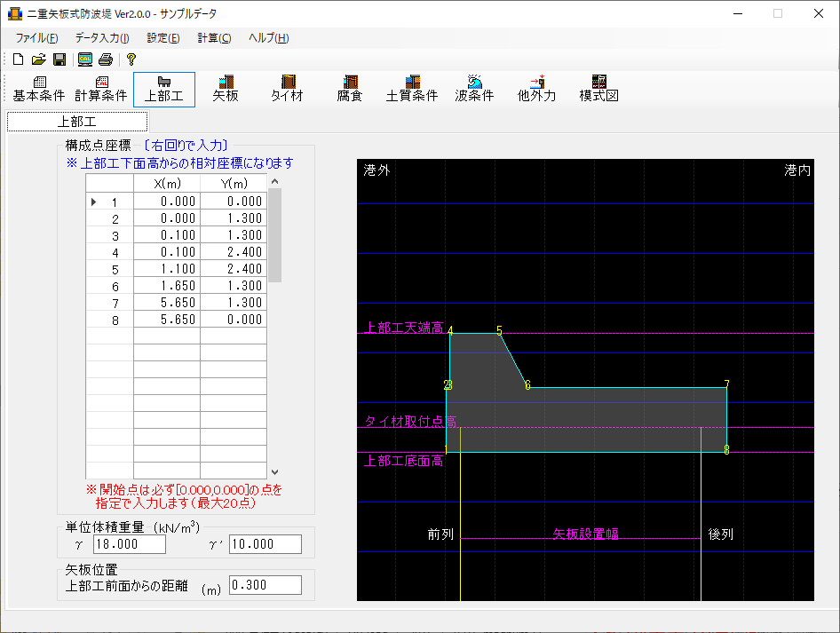Open the ヘルプ(H) menu

click(x=268, y=38)
